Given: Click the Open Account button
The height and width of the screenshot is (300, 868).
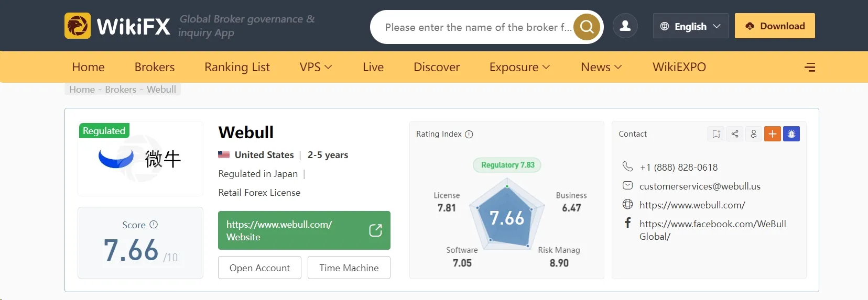Looking at the screenshot, I should (x=259, y=268).
